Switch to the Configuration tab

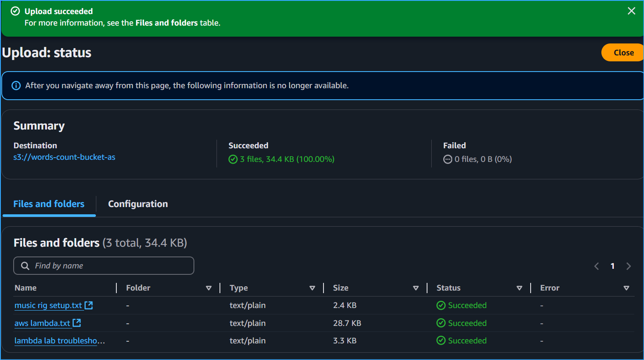(138, 204)
